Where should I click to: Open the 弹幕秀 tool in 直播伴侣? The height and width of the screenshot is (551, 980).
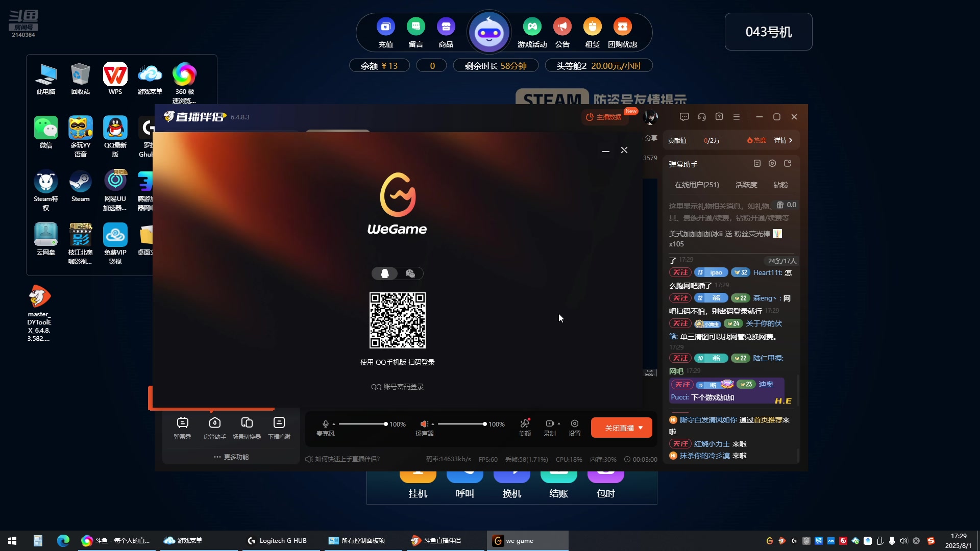182,428
